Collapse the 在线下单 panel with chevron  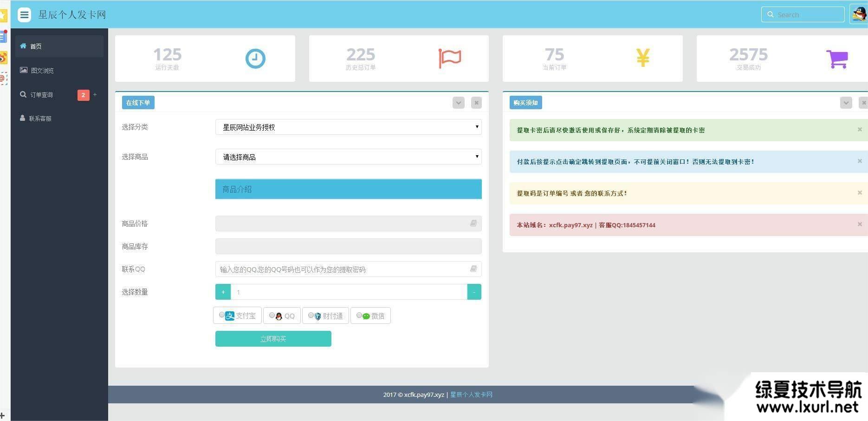459,103
